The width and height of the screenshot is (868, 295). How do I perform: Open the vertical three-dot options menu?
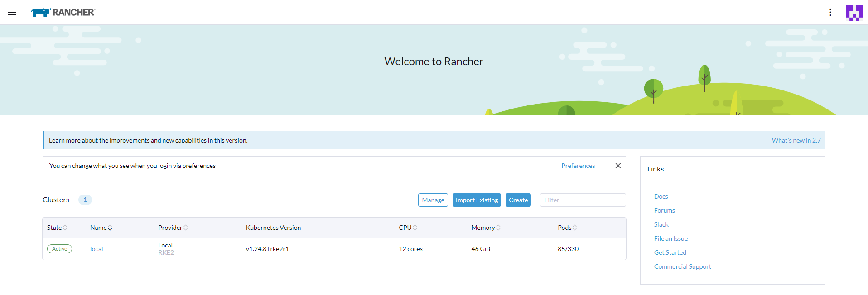pos(830,12)
